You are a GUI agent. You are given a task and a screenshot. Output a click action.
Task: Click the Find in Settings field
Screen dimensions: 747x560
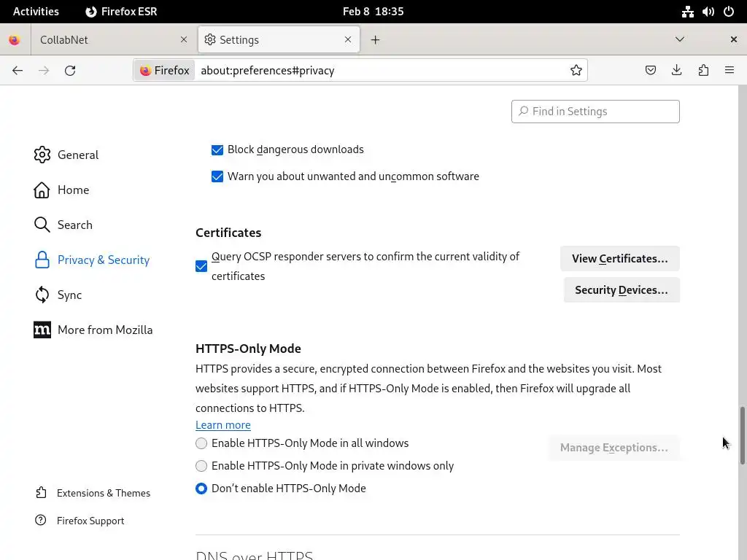(595, 112)
